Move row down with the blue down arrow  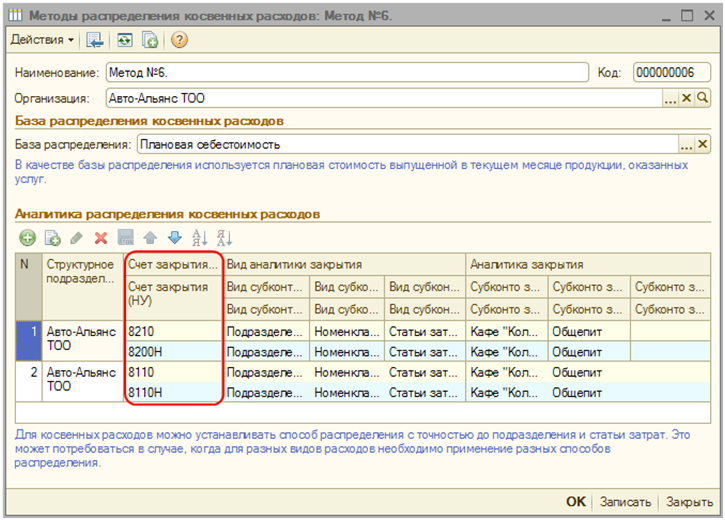pos(174,237)
